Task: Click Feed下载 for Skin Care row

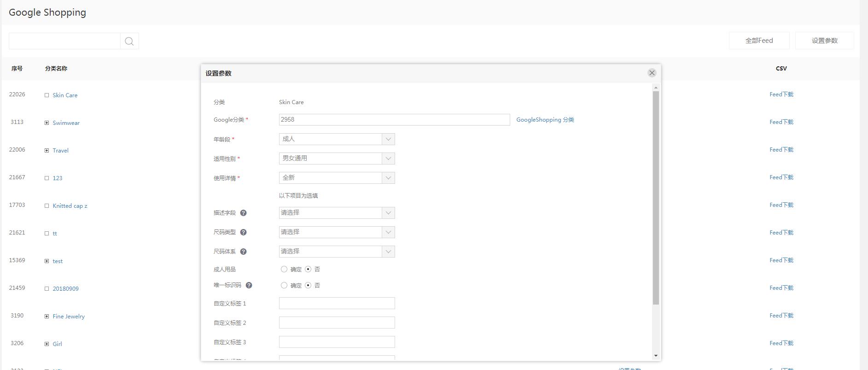Action: point(781,94)
